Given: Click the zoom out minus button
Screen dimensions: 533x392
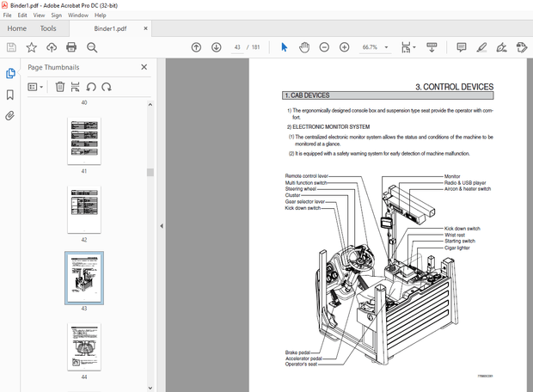Looking at the screenshot, I should click(324, 47).
